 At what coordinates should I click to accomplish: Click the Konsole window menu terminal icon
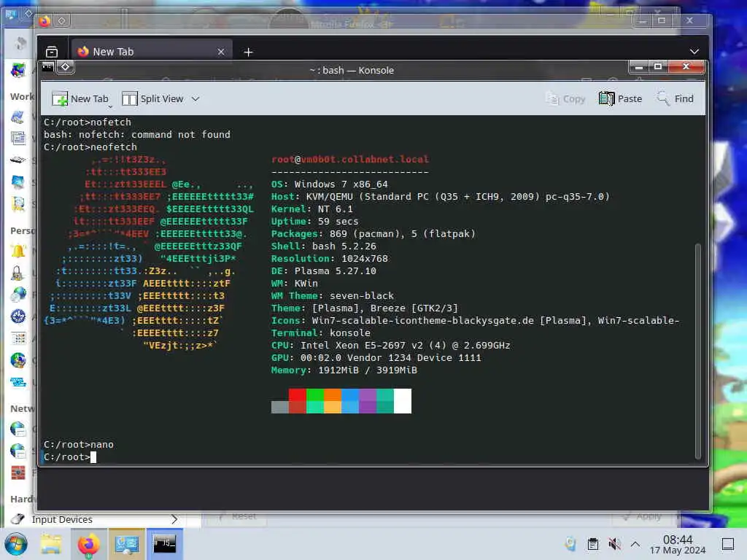pyautogui.click(x=48, y=66)
